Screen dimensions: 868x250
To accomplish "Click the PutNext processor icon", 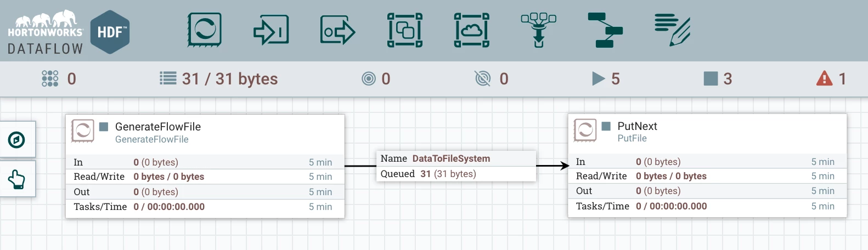I will pyautogui.click(x=585, y=130).
